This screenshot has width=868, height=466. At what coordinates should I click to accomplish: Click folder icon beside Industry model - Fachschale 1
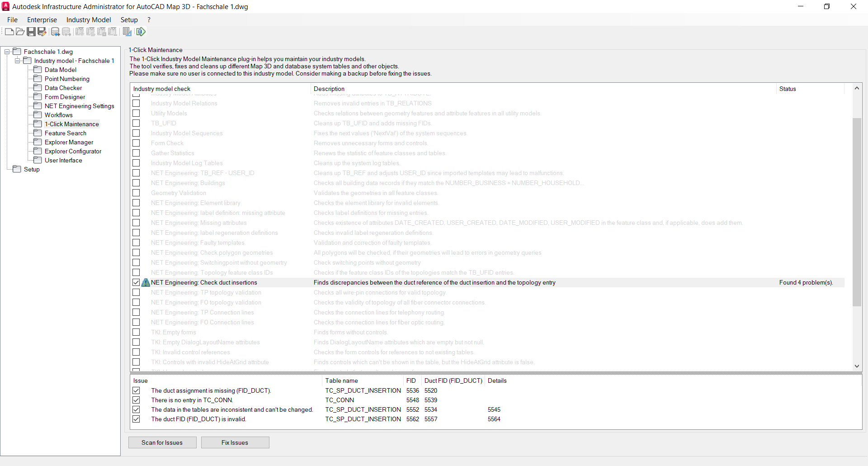click(28, 61)
